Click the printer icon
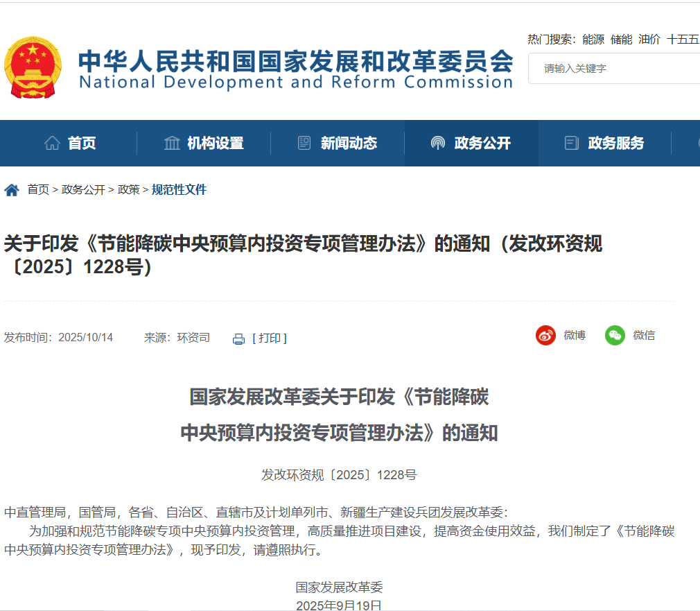Screen dimensions: 700x611 tap(238, 338)
